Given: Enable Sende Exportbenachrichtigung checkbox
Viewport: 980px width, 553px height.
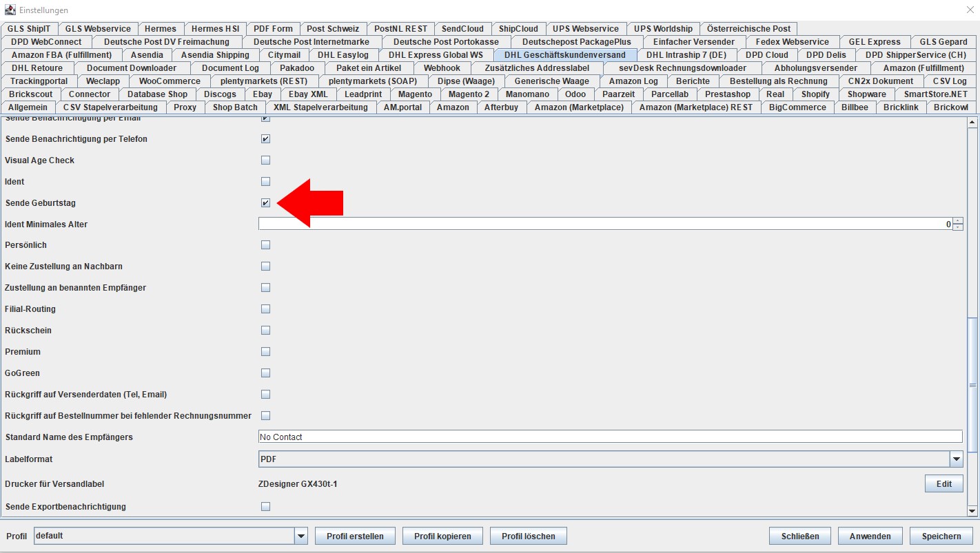Looking at the screenshot, I should [265, 507].
